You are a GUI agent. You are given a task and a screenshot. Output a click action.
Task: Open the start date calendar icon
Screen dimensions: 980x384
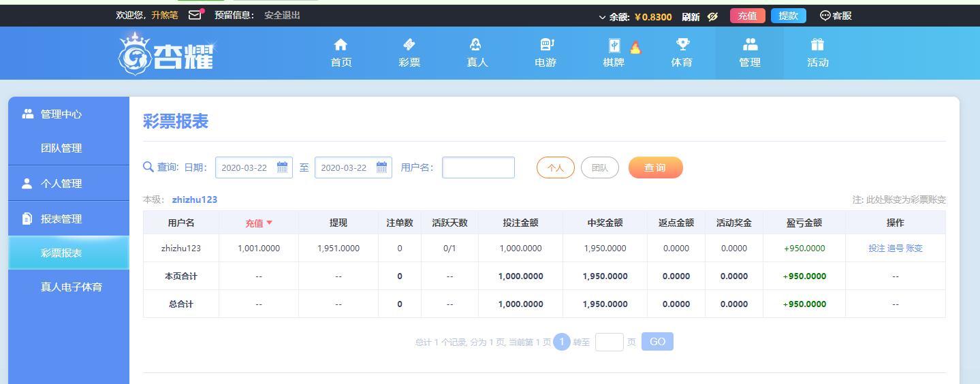(282, 167)
